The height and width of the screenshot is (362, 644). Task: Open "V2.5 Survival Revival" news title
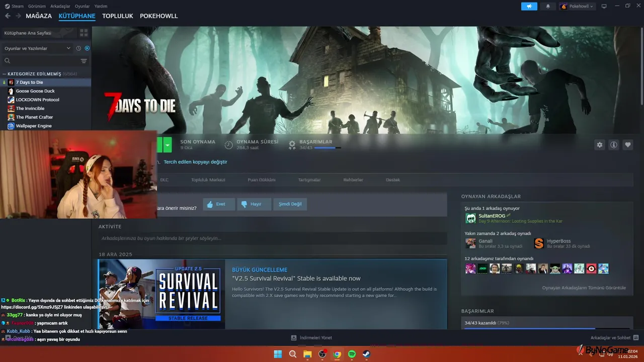pos(296,279)
